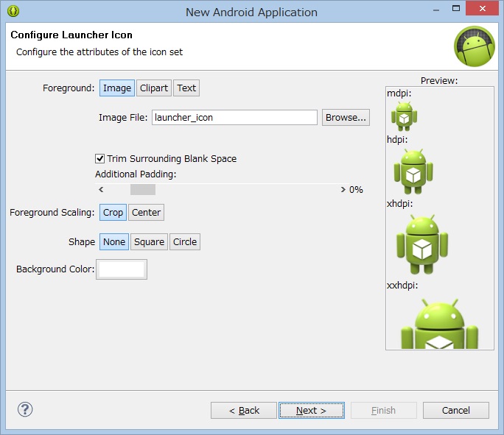Set shape to Square
This screenshot has width=504, height=435.
pos(149,241)
